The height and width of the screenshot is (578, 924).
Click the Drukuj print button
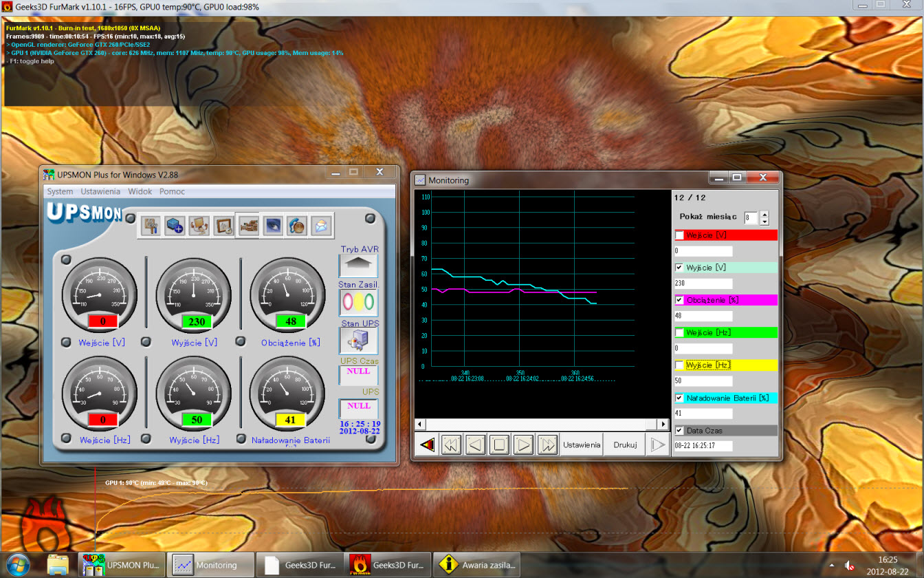[626, 445]
